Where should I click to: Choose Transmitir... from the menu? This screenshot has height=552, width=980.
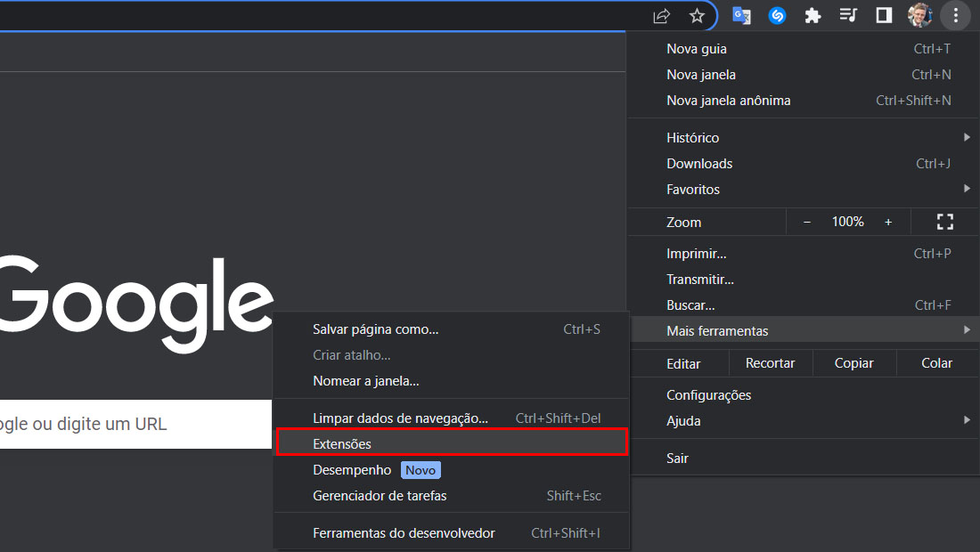(x=804, y=280)
